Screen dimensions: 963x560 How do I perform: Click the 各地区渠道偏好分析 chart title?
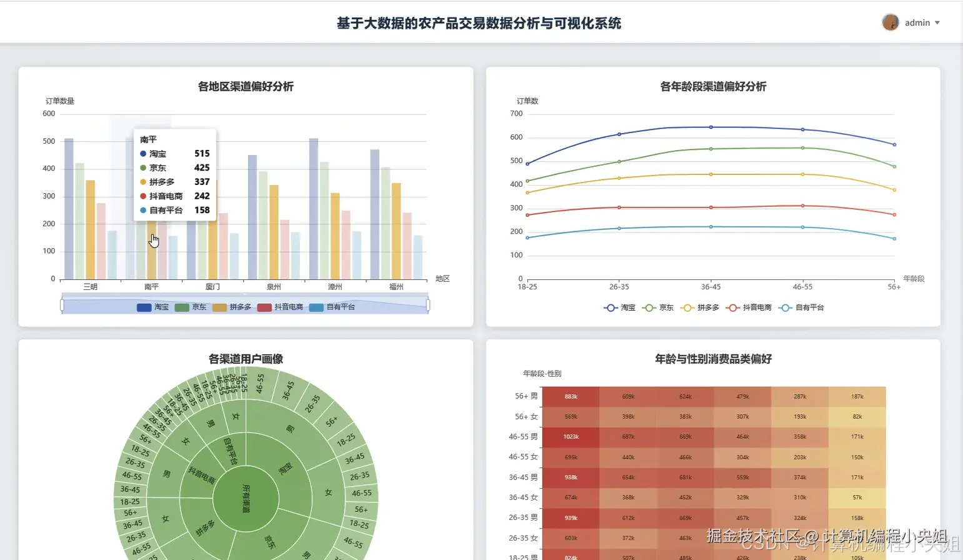246,86
